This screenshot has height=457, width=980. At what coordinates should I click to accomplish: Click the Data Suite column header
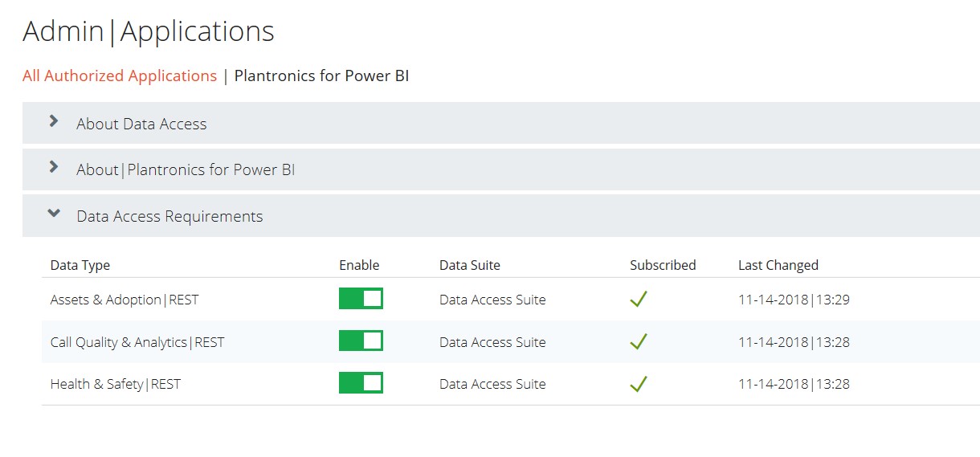click(x=470, y=265)
